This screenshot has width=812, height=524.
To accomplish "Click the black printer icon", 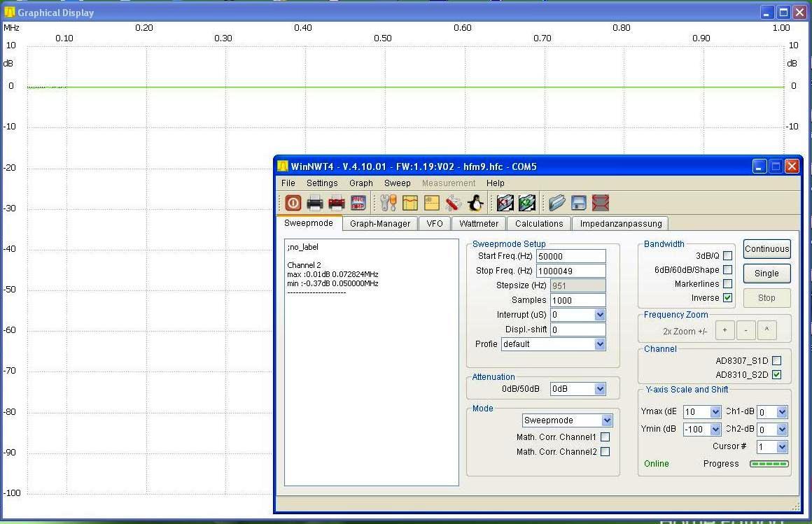I will point(315,203).
